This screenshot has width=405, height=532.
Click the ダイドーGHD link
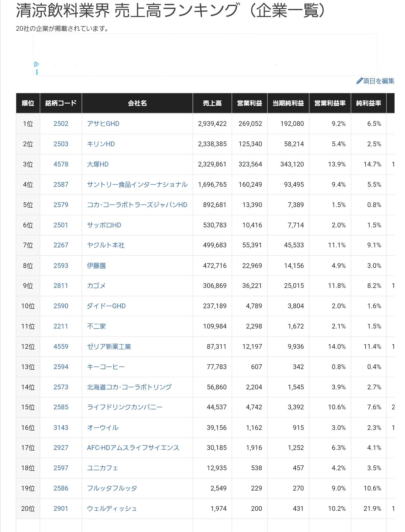click(x=106, y=306)
